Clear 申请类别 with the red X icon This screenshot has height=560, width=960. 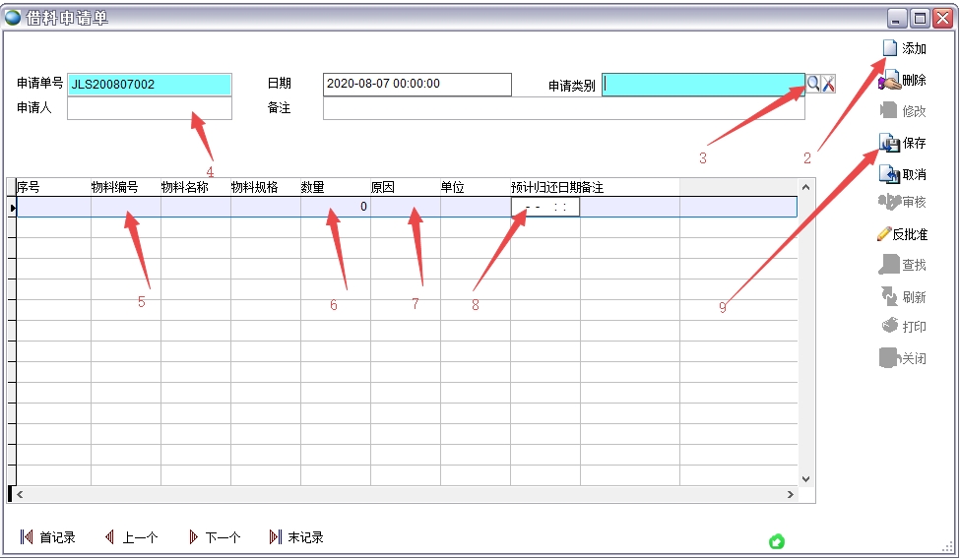tap(829, 85)
